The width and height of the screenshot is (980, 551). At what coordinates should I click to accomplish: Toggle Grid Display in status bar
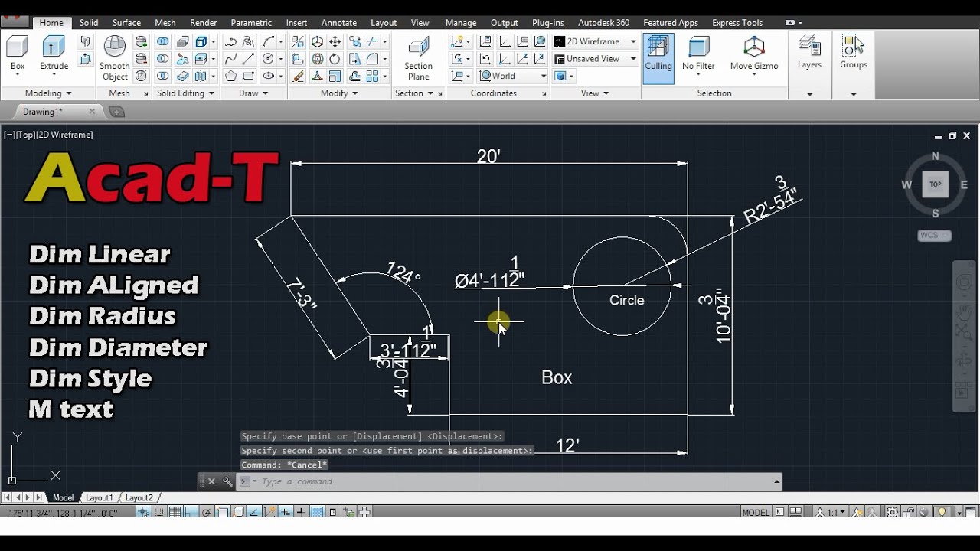point(175,512)
